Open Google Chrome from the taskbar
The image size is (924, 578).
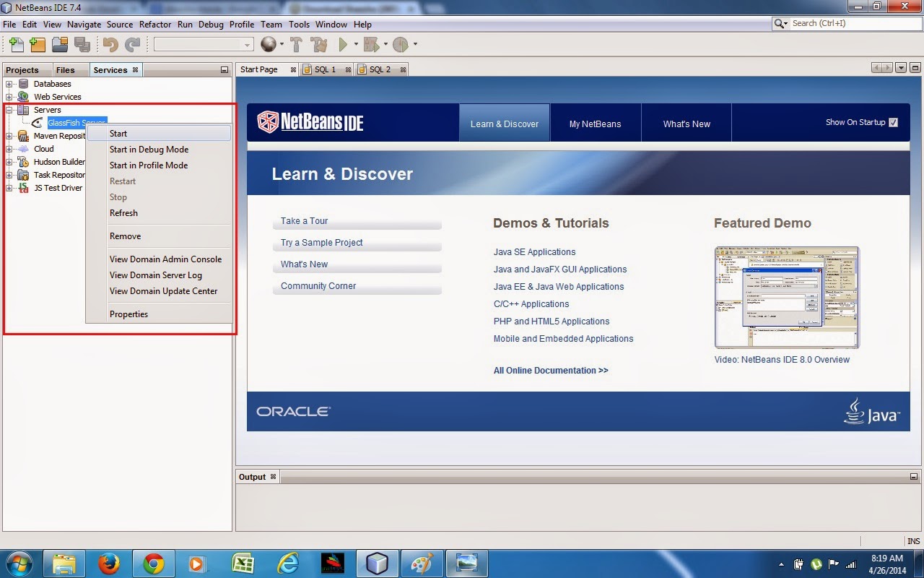(x=153, y=563)
